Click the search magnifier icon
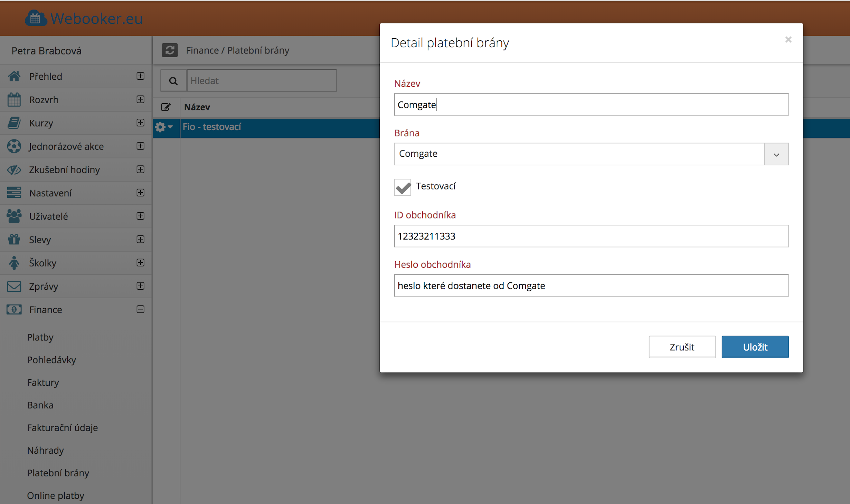This screenshot has height=504, width=850. pos(173,81)
